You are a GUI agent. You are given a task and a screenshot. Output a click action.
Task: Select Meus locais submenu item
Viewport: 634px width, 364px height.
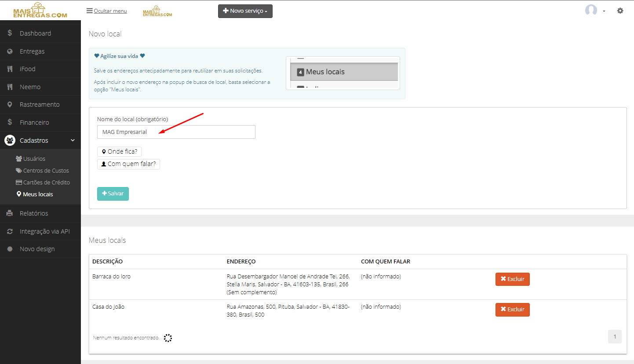click(35, 194)
